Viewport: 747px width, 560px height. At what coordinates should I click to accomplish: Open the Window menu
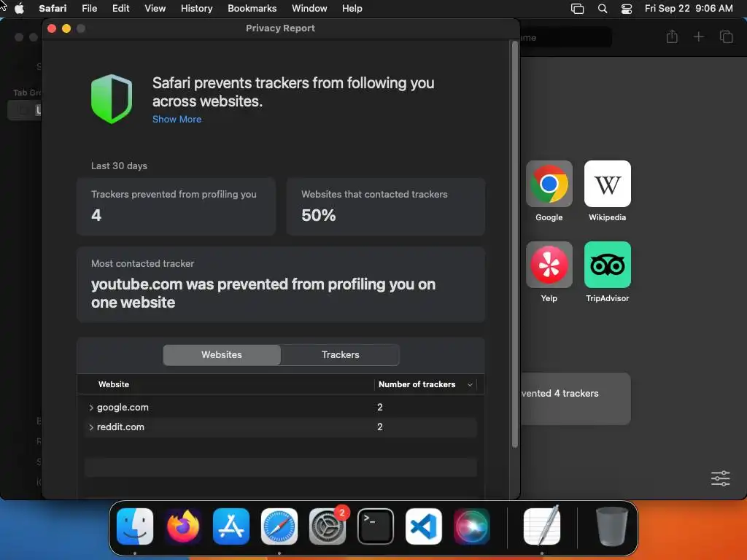pos(309,8)
